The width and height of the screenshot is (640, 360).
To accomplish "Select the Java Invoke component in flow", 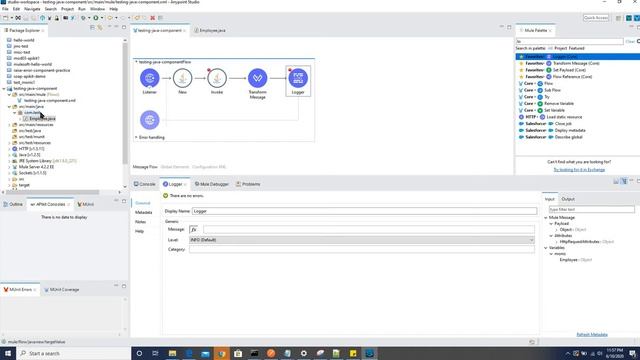I will click(217, 78).
